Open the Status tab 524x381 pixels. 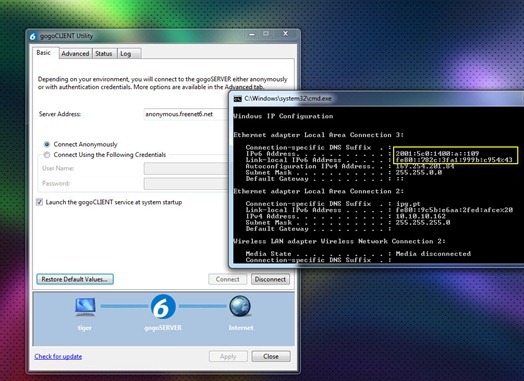pyautogui.click(x=104, y=53)
